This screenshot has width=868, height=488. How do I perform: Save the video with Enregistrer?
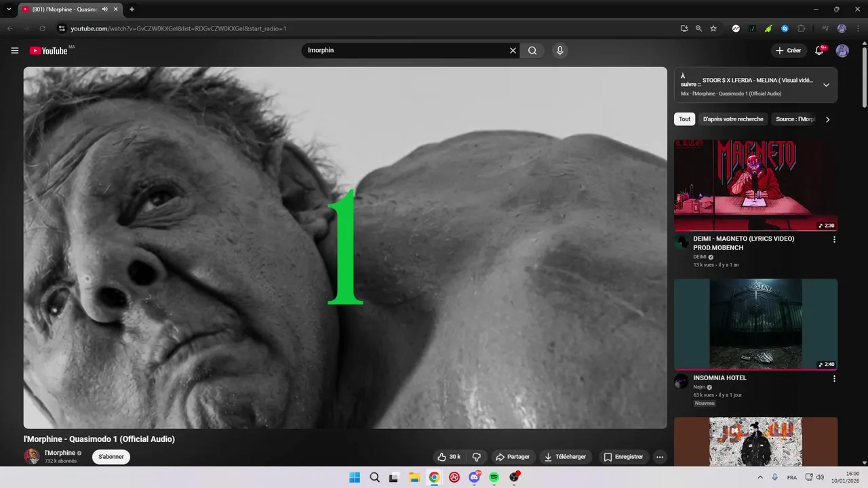pyautogui.click(x=623, y=457)
